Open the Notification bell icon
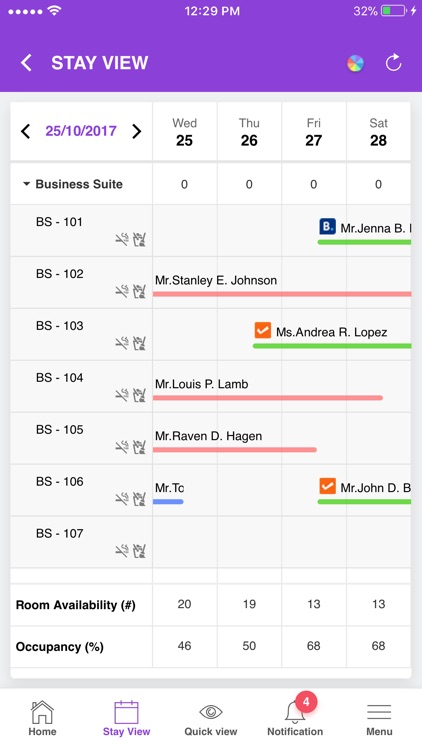 click(295, 711)
